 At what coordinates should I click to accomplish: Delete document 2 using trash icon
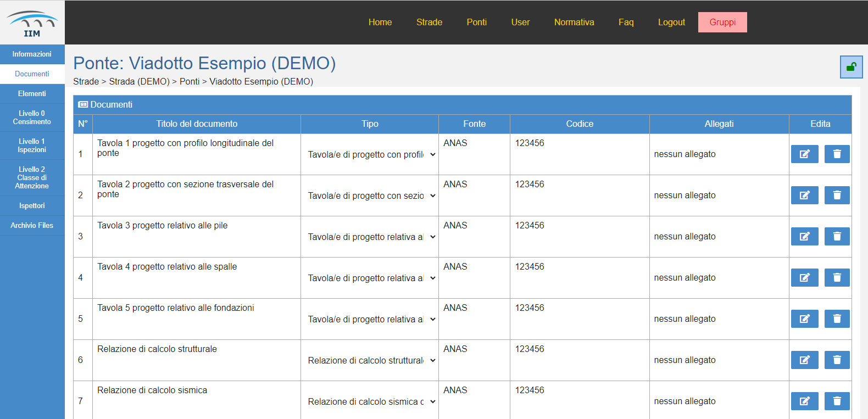(837, 195)
